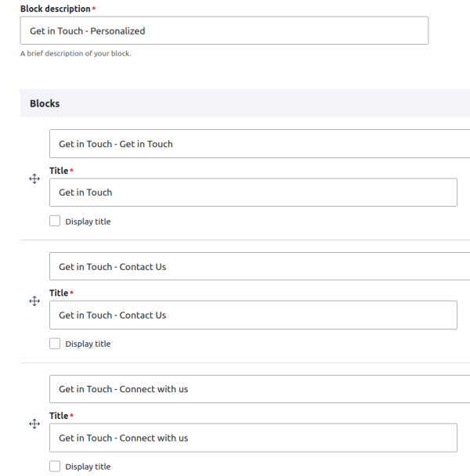Select the block reference field 'Get in Touch - Connect with us'
Image resolution: width=470 pixels, height=476 pixels.
pyautogui.click(x=258, y=389)
